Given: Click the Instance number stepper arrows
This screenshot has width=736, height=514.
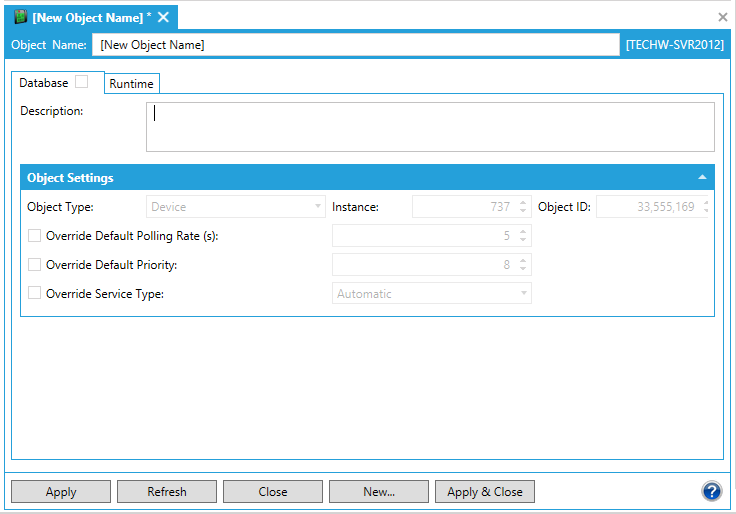Looking at the screenshot, I should click(x=523, y=207).
